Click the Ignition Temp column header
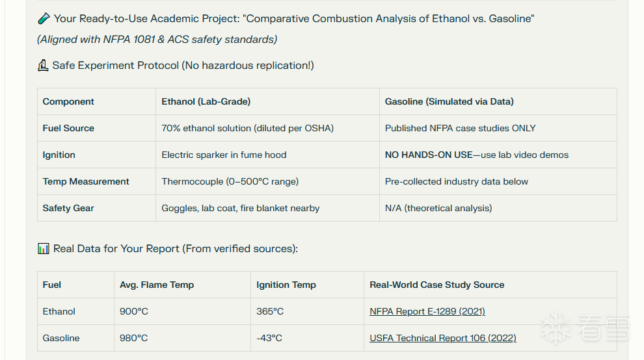 tap(286, 285)
